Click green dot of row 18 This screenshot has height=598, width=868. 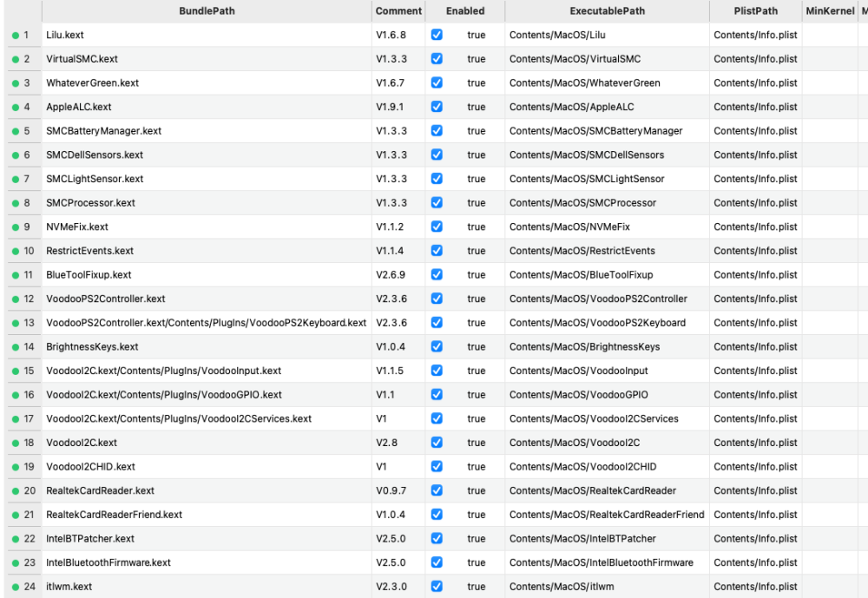coord(16,443)
